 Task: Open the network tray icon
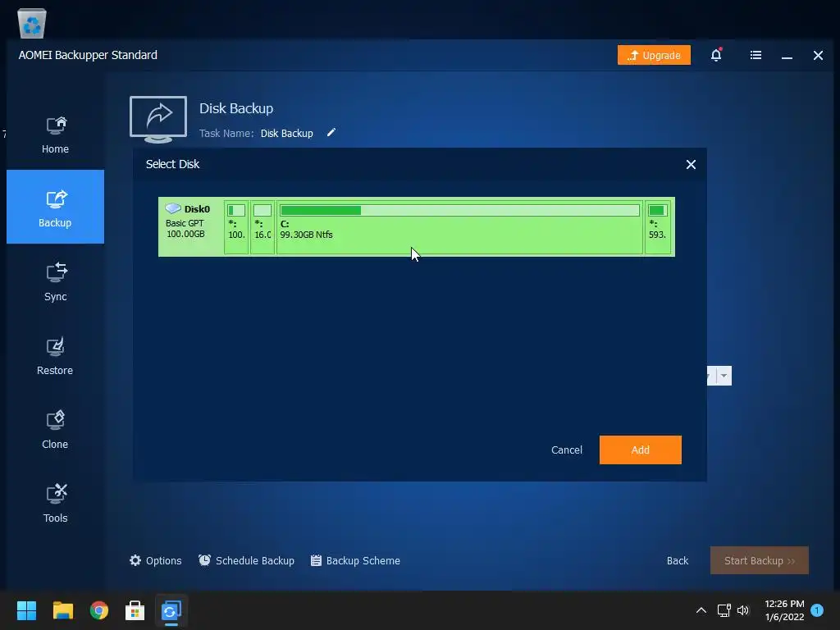(x=724, y=610)
